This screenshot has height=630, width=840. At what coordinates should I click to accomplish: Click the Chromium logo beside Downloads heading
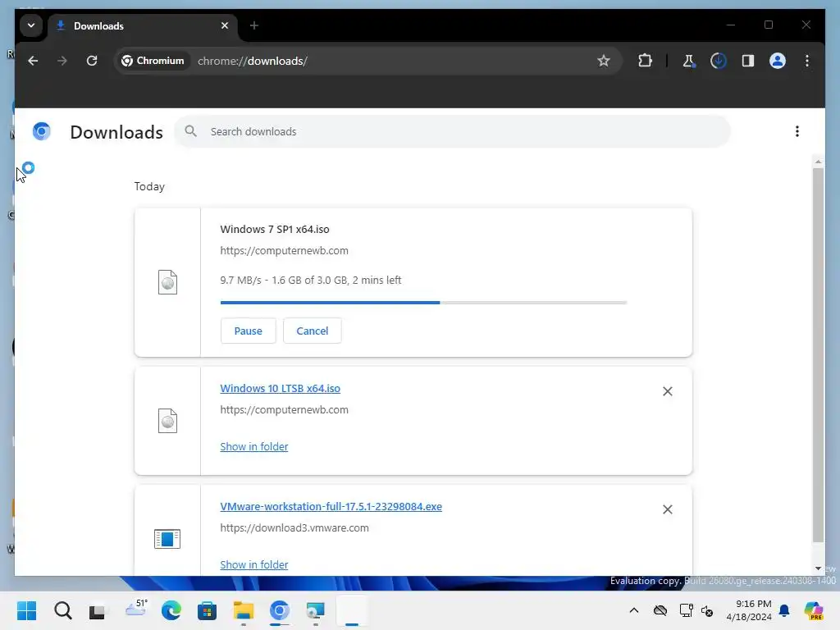coord(41,131)
